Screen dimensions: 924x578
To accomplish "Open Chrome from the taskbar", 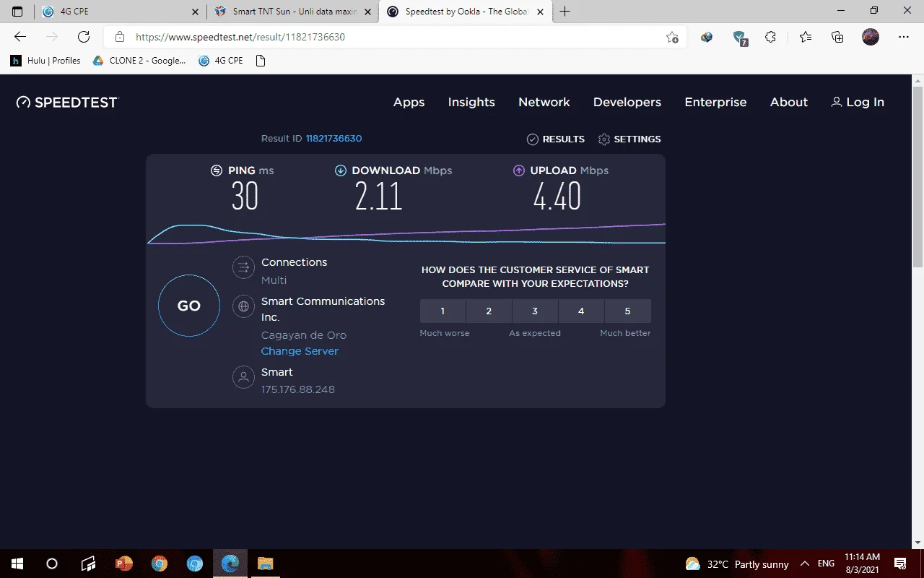I will point(160,564).
